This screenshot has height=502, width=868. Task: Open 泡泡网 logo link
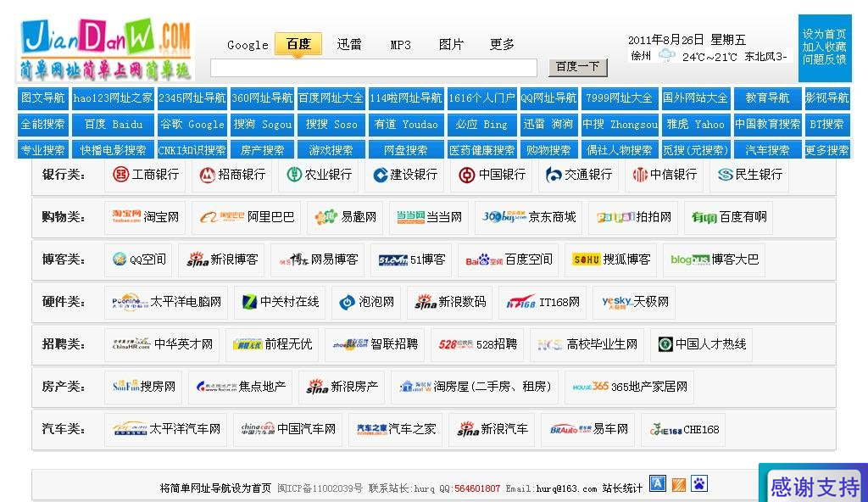347,302
